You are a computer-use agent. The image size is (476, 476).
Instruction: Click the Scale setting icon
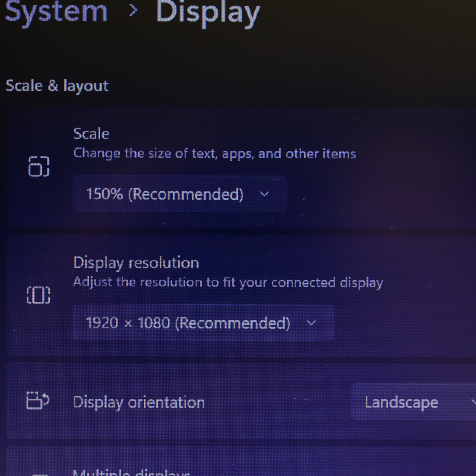[39, 166]
